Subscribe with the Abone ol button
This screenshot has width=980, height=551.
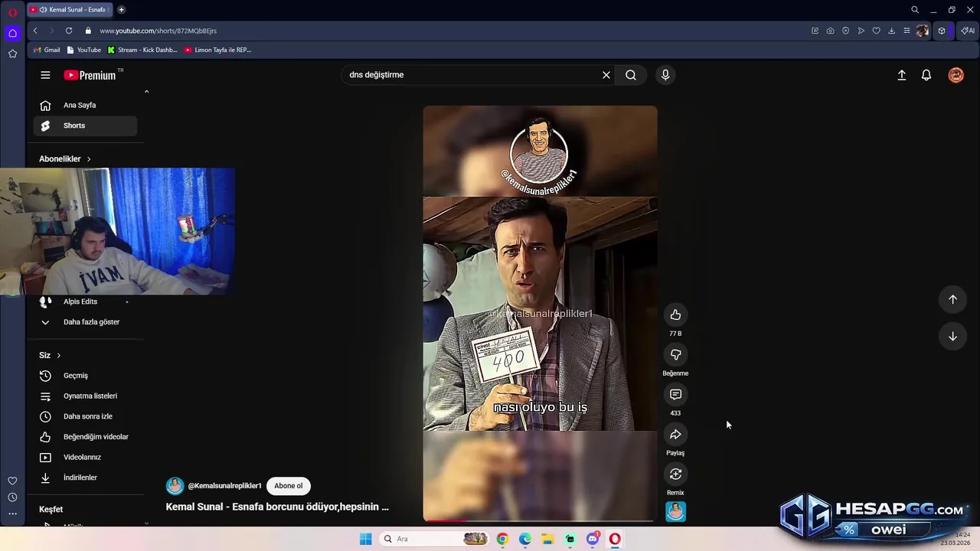click(289, 486)
